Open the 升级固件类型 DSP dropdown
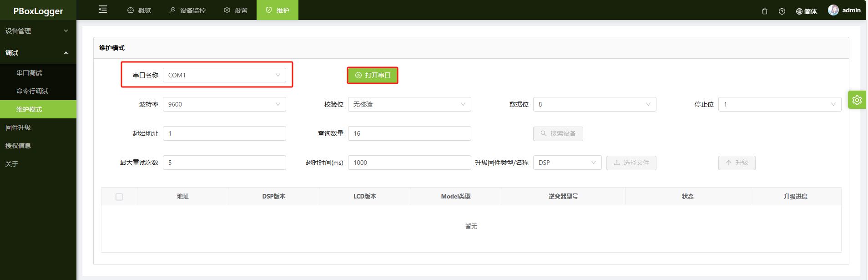 coord(567,163)
